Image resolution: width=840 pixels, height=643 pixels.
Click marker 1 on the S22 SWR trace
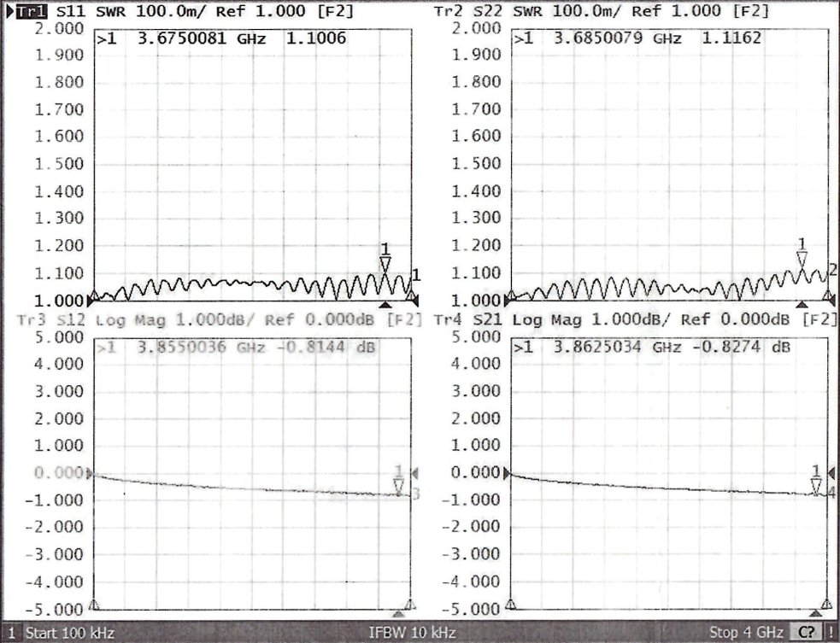[802, 258]
